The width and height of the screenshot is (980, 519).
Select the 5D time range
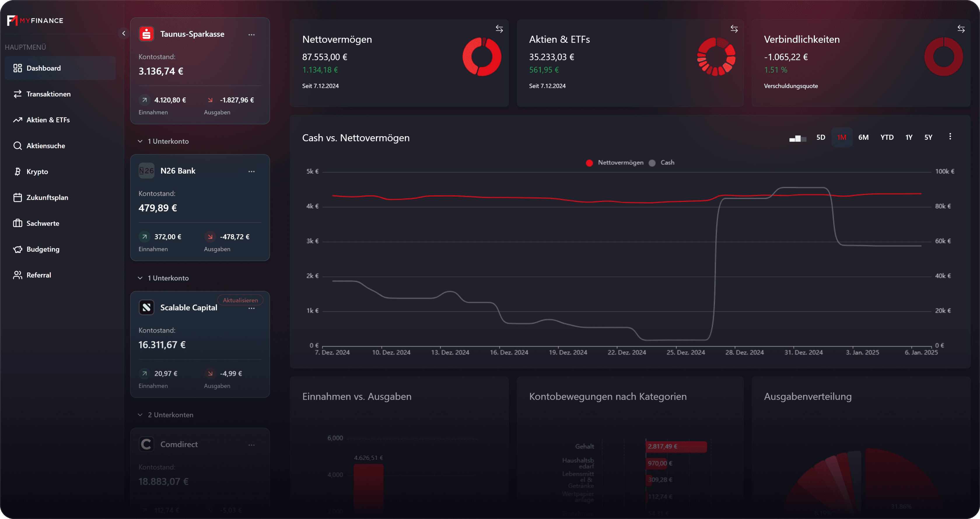(820, 137)
